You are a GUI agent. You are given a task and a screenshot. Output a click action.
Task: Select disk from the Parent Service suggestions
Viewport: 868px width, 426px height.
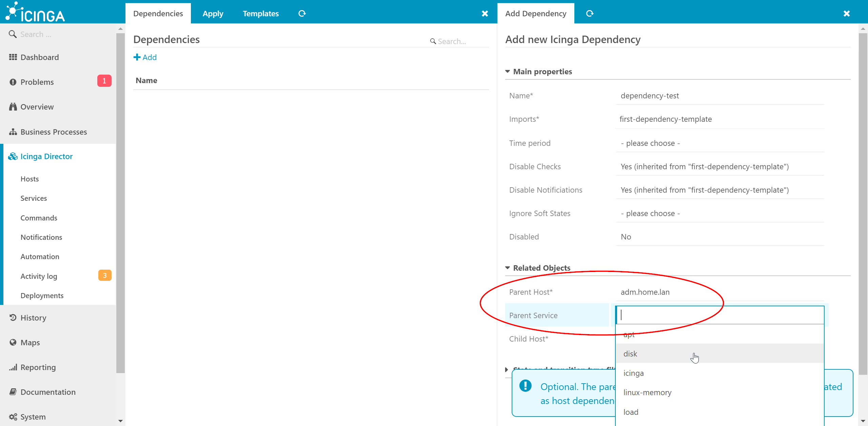[x=630, y=353]
